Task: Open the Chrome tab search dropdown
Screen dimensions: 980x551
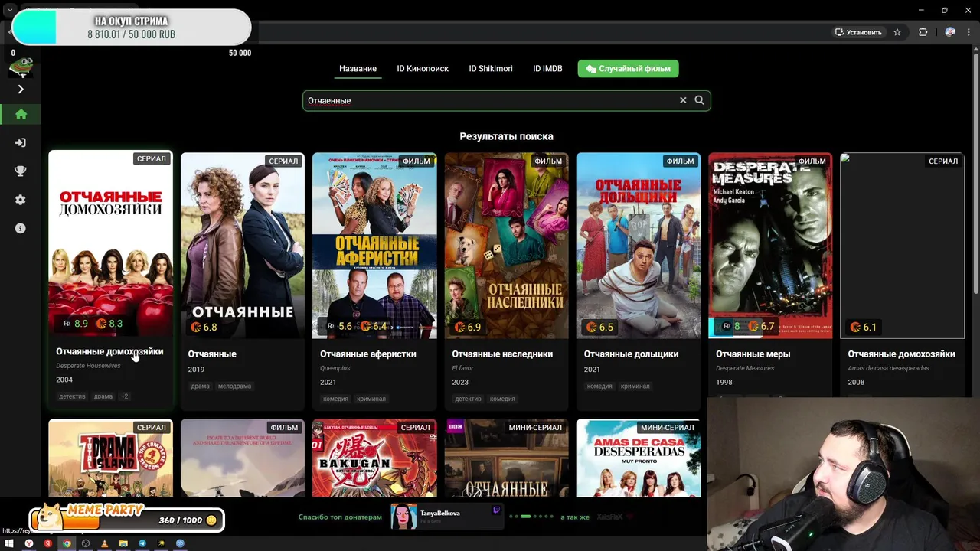Action: 9,10
